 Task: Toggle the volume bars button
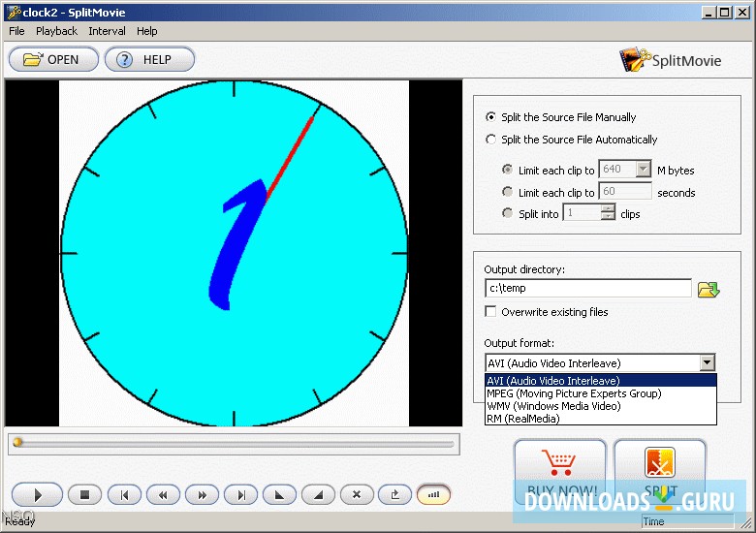pos(433,494)
